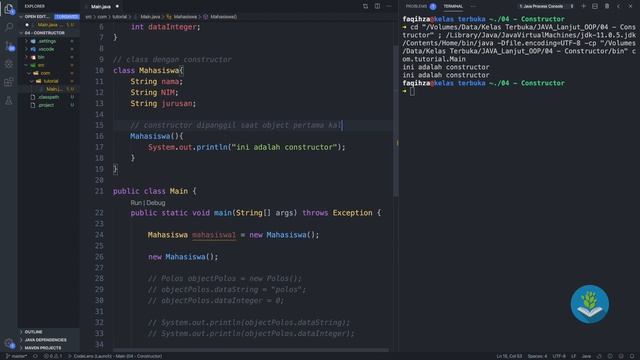This screenshot has width=640, height=360.
Task: Select the .project file
Action: pos(48,105)
